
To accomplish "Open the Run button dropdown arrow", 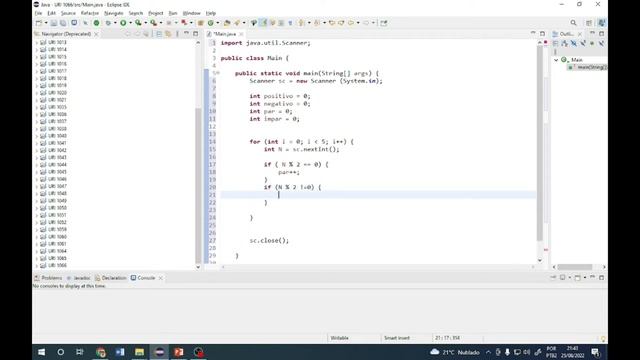I will (130, 23).
